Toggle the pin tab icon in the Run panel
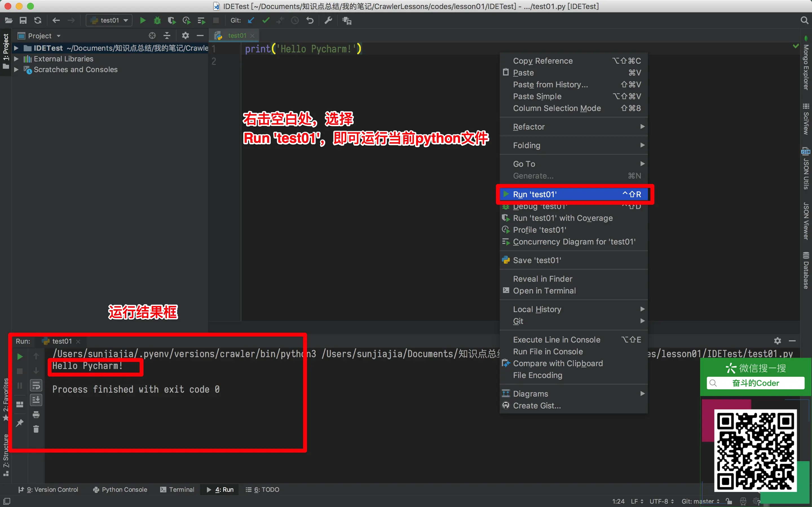The height and width of the screenshot is (507, 812). coord(20,422)
